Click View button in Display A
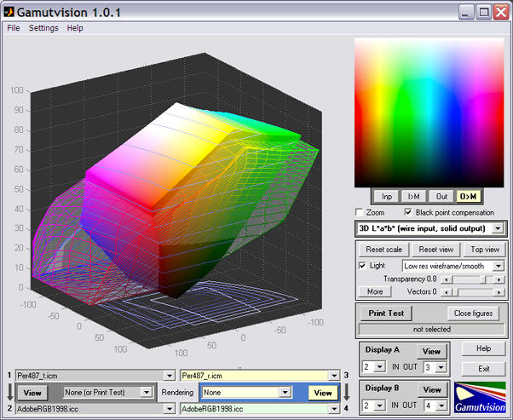This screenshot has width=513, height=420. click(x=431, y=352)
